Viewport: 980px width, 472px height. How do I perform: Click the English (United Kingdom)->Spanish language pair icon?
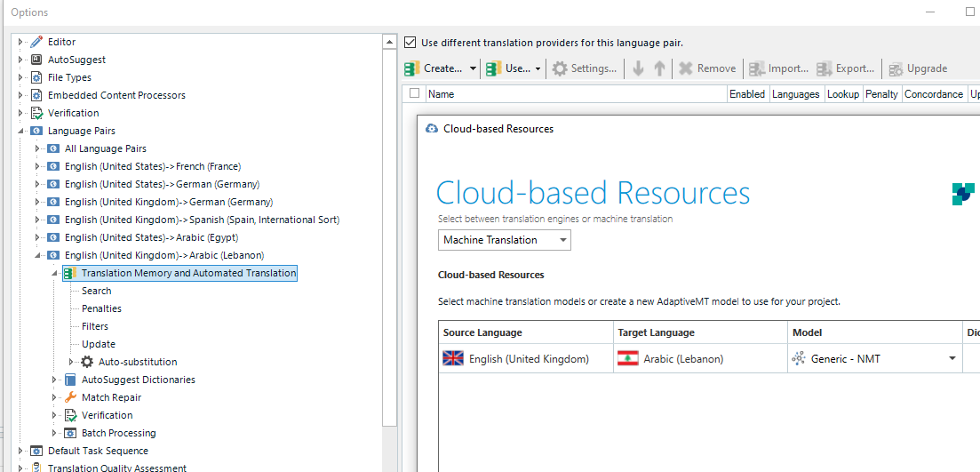[x=53, y=220]
